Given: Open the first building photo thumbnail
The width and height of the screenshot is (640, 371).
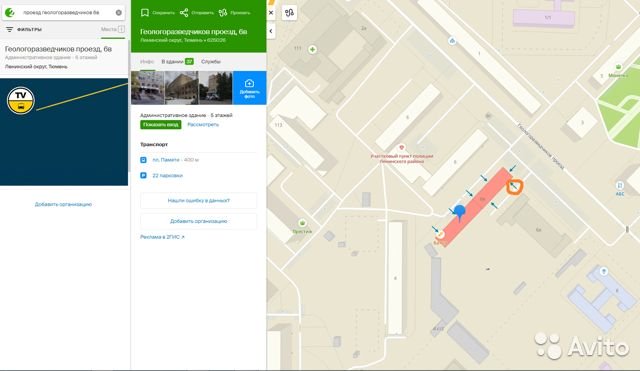Looking at the screenshot, I should point(147,88).
